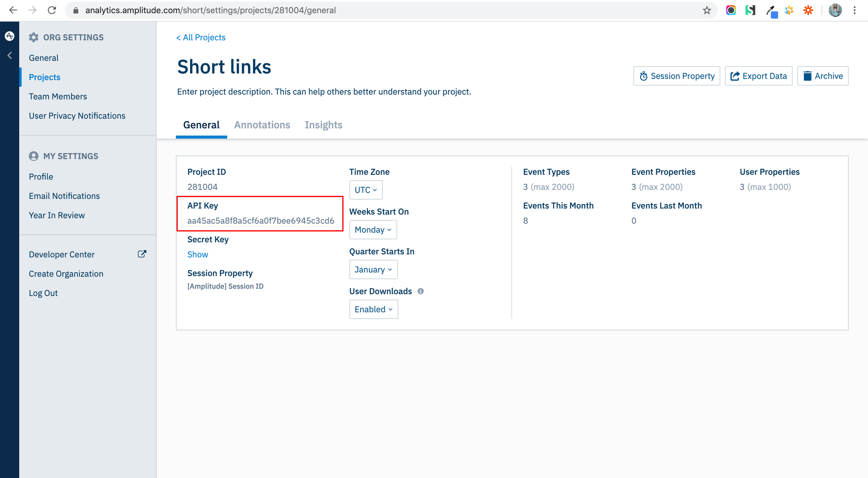The width and height of the screenshot is (868, 478).
Task: Switch to the Annotations tab
Action: [262, 125]
